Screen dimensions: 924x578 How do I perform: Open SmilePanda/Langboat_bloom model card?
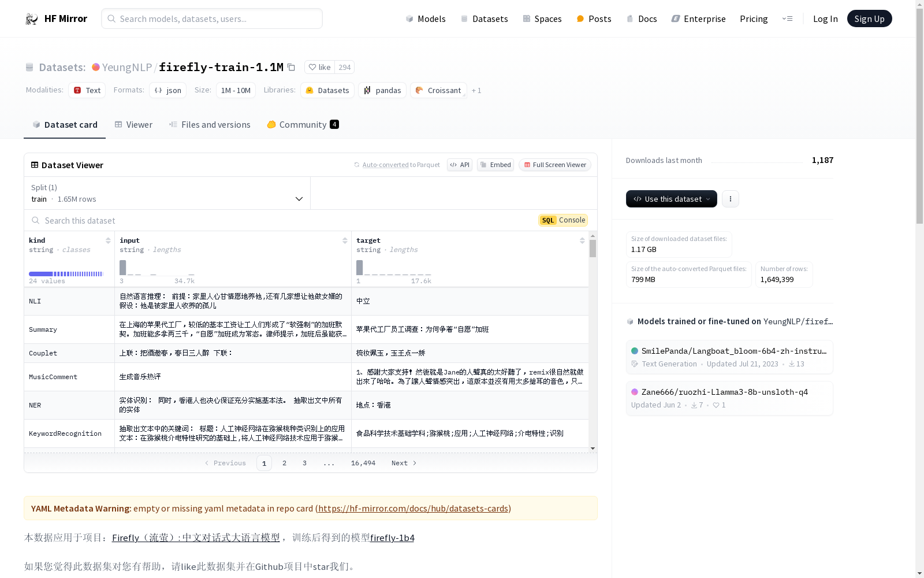click(729, 357)
